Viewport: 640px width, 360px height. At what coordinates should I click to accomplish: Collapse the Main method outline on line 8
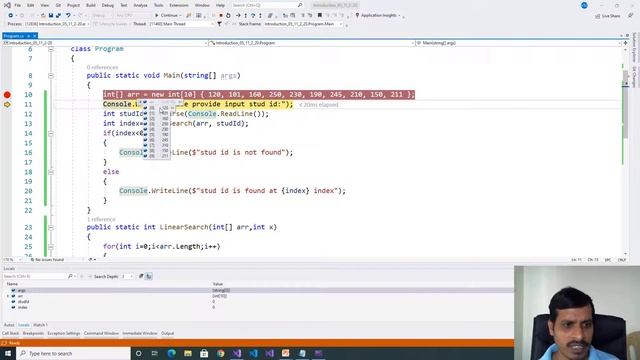point(51,76)
